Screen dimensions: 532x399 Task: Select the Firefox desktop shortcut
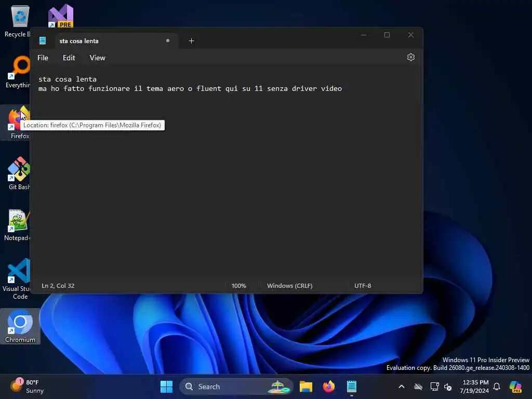click(x=16, y=123)
